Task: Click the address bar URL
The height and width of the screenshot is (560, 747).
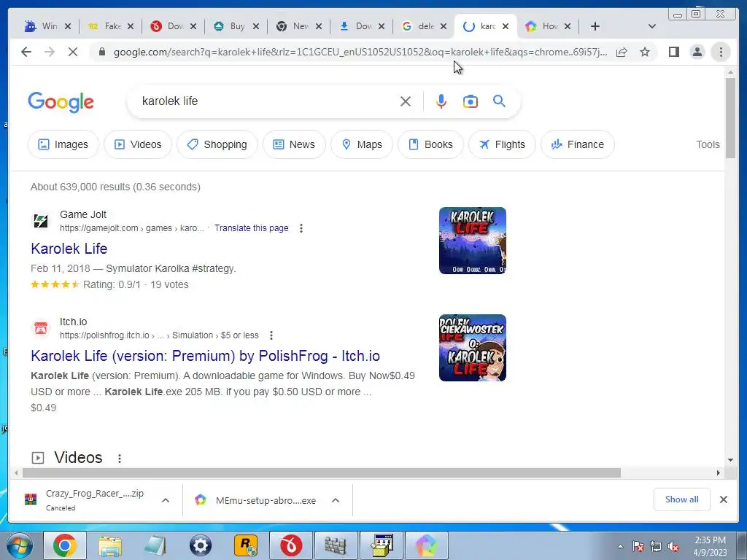Action: 360,52
